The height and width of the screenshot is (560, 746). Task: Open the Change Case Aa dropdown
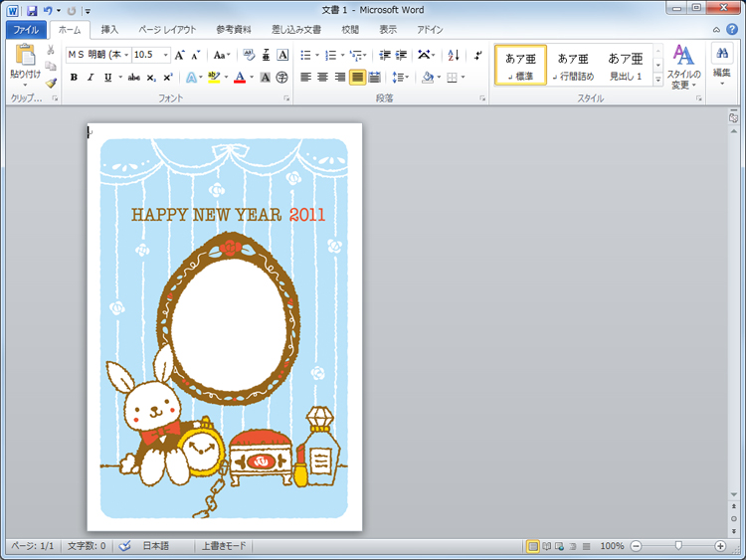click(x=222, y=55)
